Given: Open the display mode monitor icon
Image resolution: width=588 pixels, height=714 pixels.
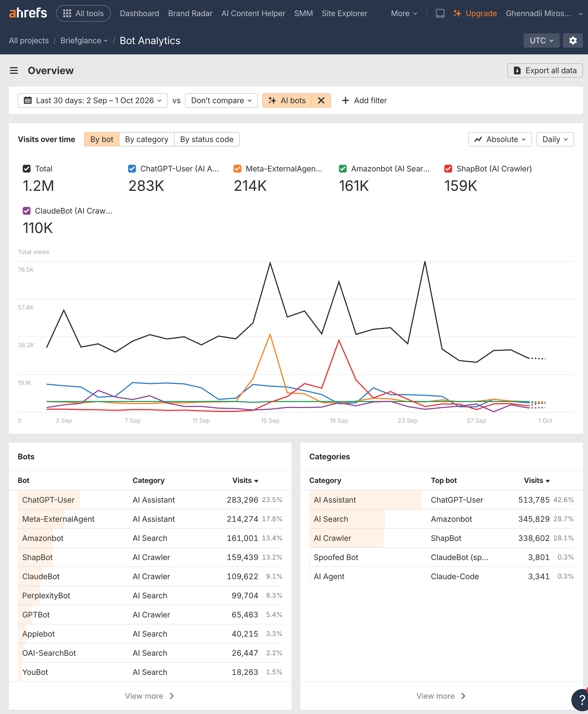Looking at the screenshot, I should coord(440,13).
